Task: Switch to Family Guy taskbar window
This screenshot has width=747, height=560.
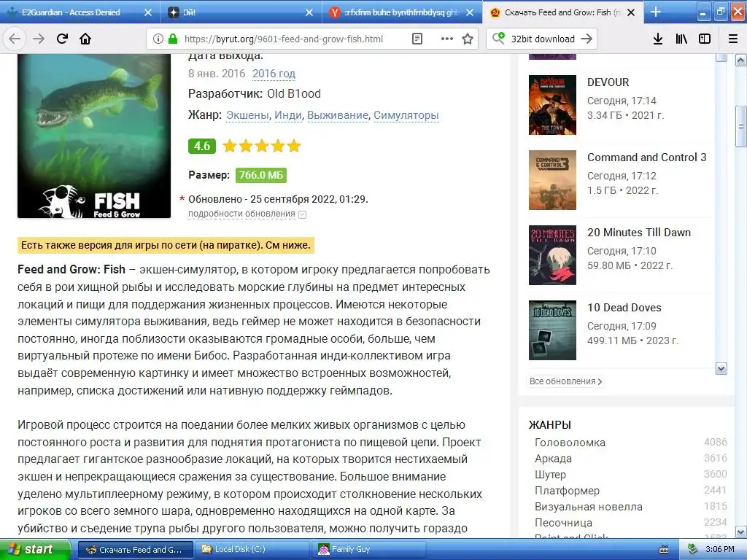Action: tap(370, 550)
